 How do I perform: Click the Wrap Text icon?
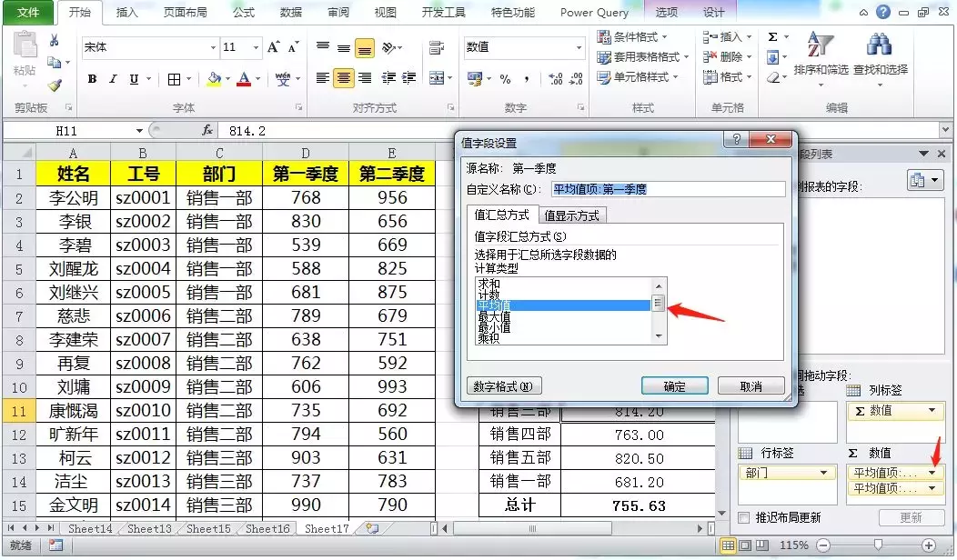click(437, 47)
